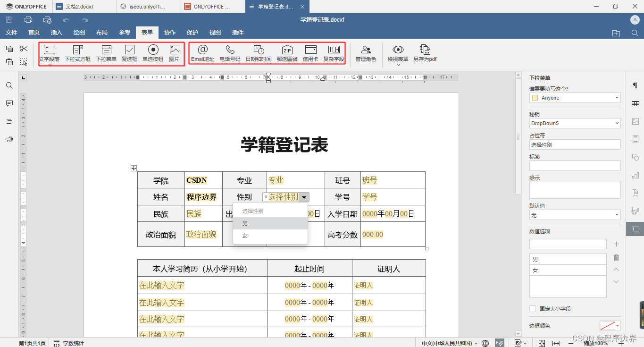Screen dimensions: 644x347
Task: Click the paste icon in toolbar
Action: (x=9, y=61)
